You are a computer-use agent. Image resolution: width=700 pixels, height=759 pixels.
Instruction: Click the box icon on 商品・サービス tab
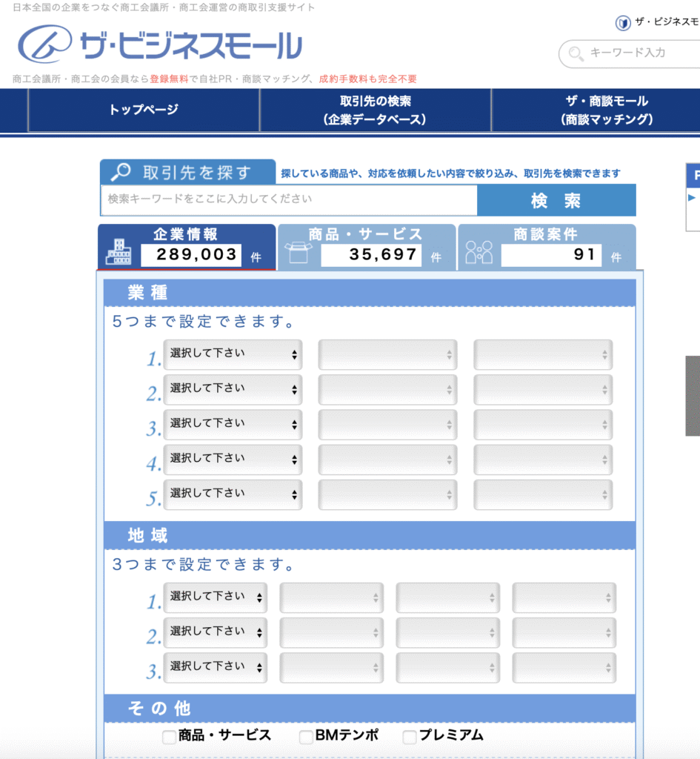click(x=298, y=252)
